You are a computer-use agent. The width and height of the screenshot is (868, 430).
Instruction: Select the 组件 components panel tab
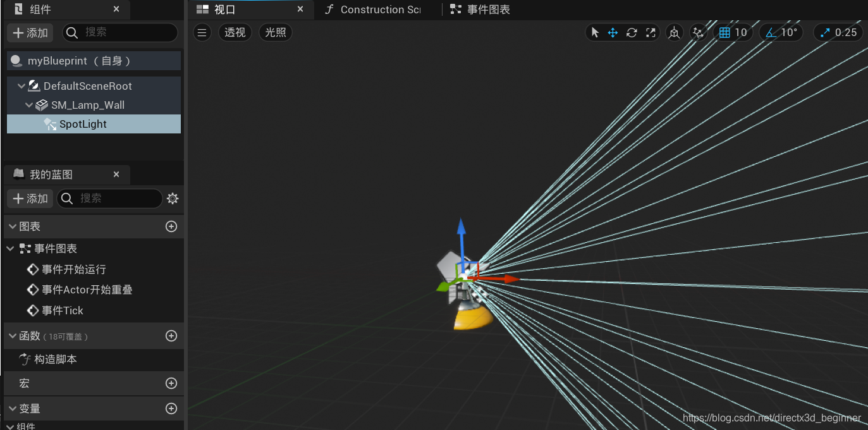tap(40, 9)
